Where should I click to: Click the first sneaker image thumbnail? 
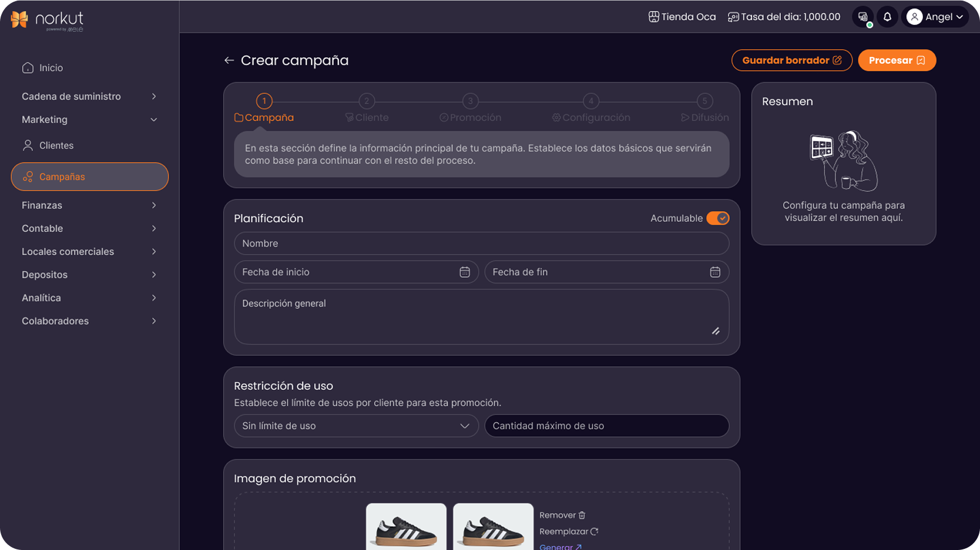tap(406, 526)
